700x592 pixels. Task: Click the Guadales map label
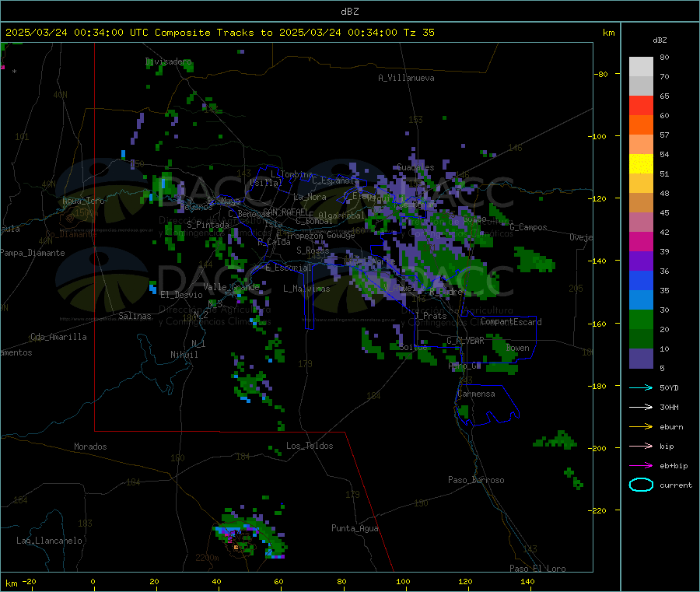tap(415, 167)
